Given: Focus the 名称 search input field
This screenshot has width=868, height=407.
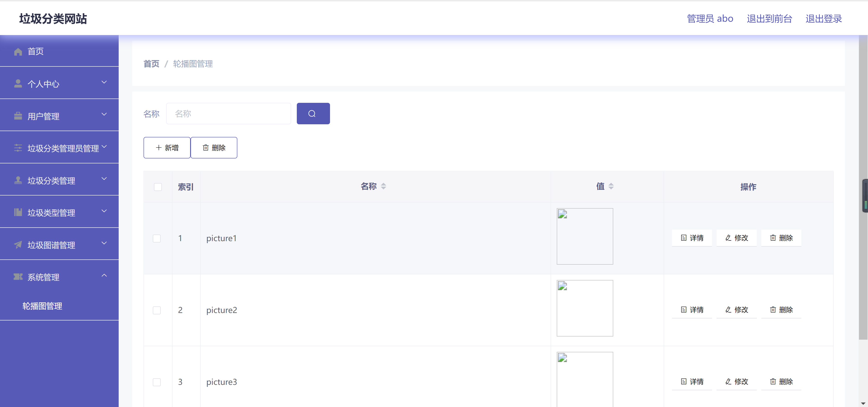Looking at the screenshot, I should click(x=229, y=113).
